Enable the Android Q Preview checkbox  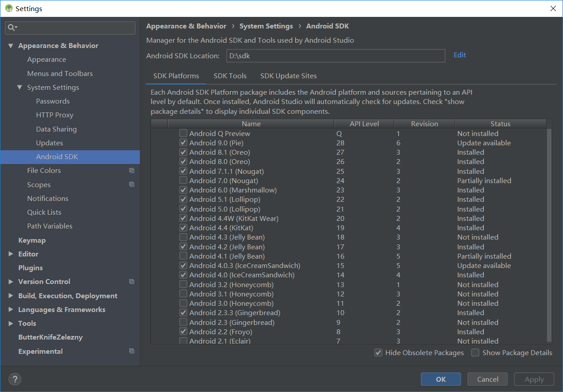pos(183,133)
